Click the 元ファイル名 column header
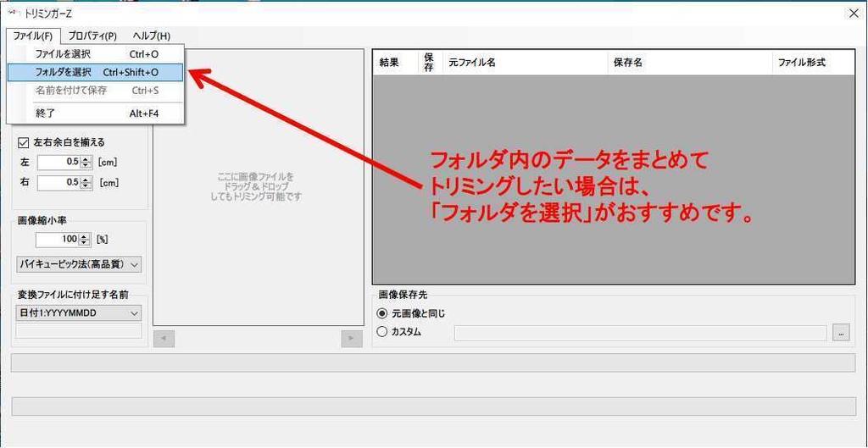The width and height of the screenshot is (868, 448). pyautogui.click(x=526, y=63)
